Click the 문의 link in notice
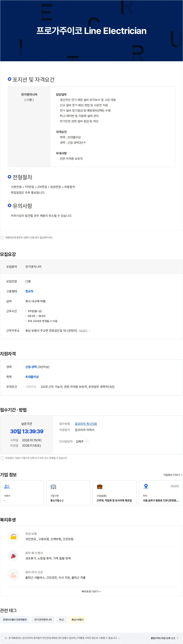Viewport: 183px width, 644px height. click(x=42, y=237)
